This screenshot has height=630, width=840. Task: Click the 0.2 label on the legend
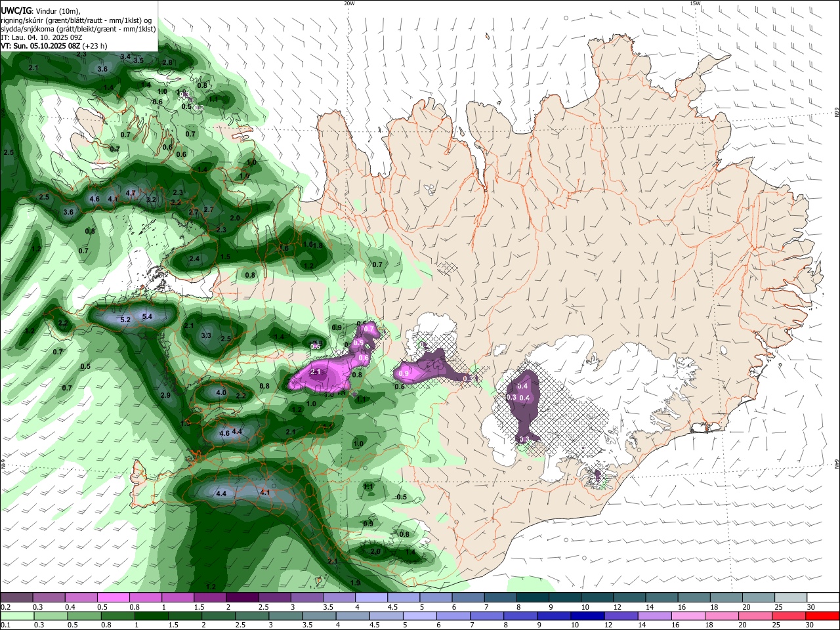[6, 607]
